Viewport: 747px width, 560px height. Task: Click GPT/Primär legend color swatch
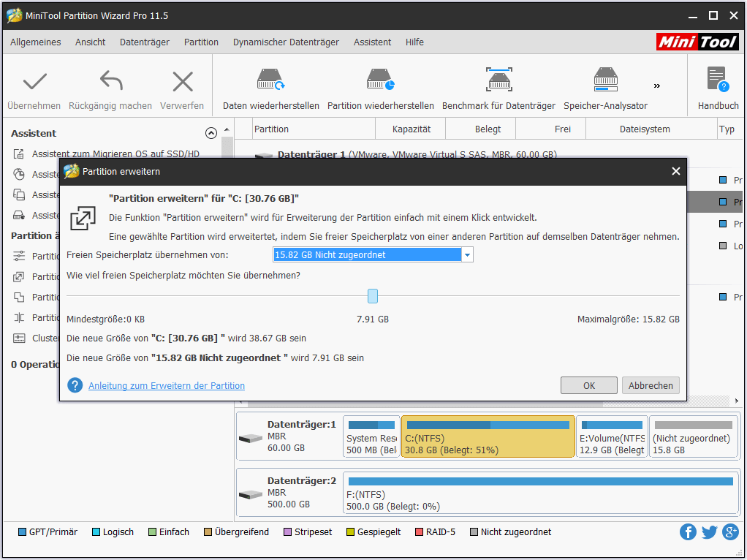[x=22, y=532]
